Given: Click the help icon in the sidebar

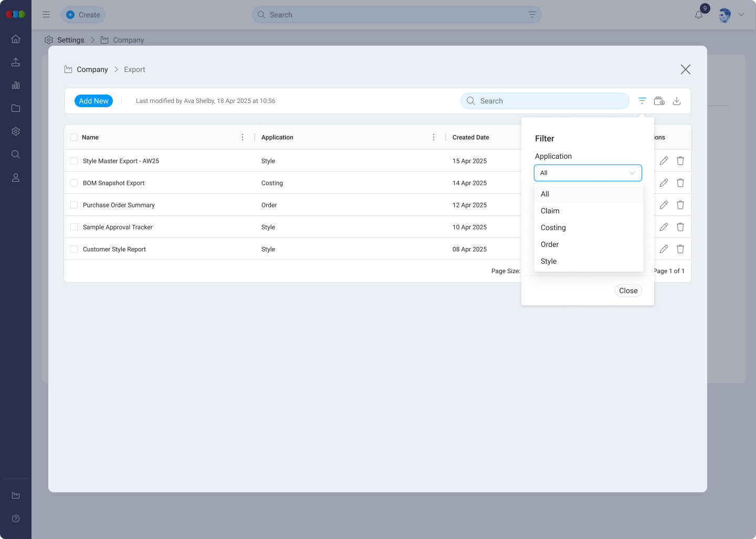Looking at the screenshot, I should click(x=16, y=519).
